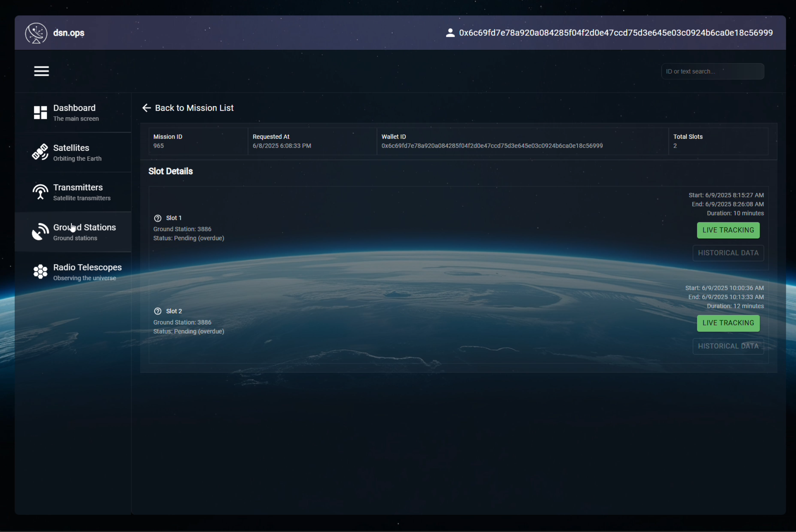Click the user account icon
The image size is (796, 532).
(x=450, y=33)
